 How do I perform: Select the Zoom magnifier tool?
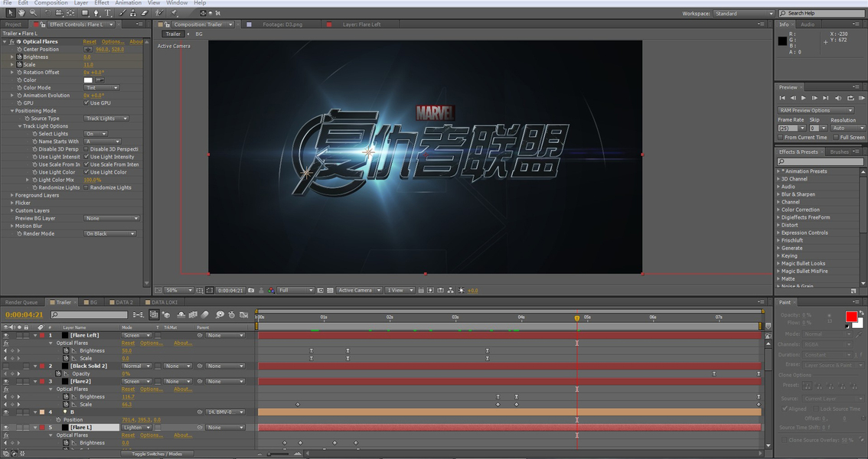tap(33, 12)
